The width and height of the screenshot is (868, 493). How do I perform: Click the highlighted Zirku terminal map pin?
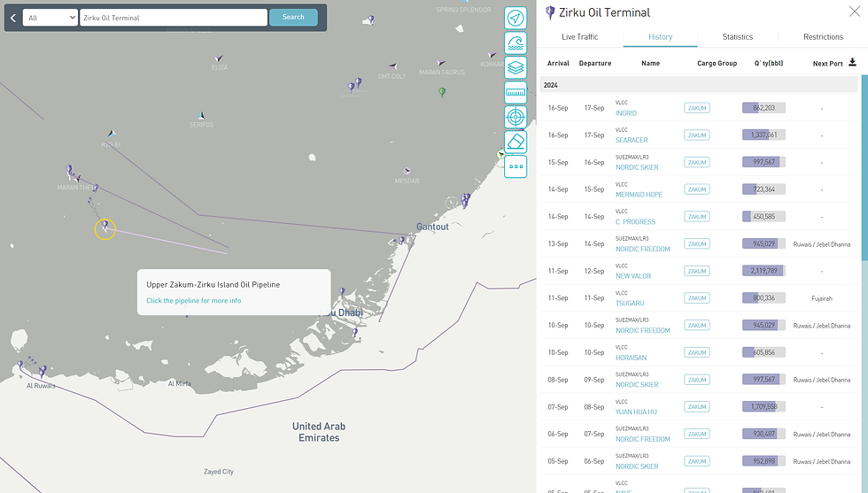pos(105,226)
